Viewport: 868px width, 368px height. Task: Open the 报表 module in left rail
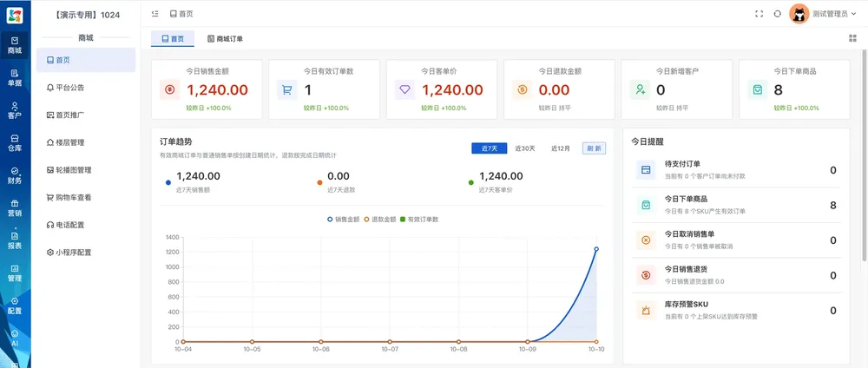[x=15, y=240]
